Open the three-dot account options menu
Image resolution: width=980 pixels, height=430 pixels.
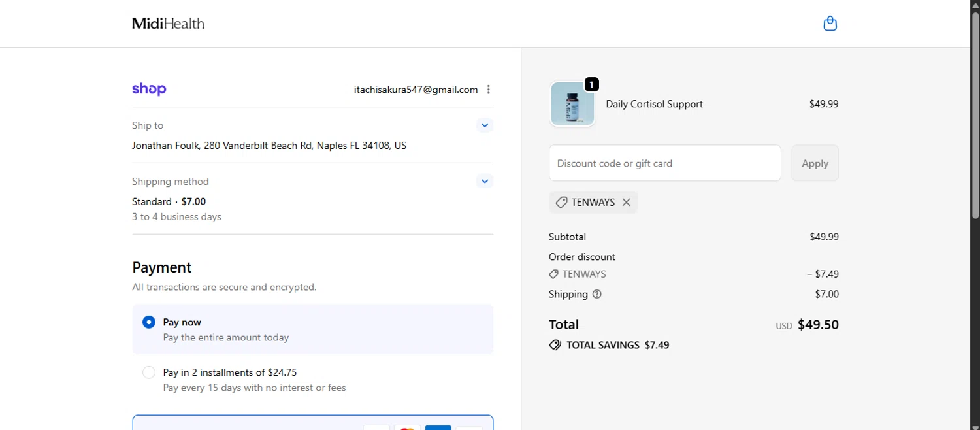489,90
